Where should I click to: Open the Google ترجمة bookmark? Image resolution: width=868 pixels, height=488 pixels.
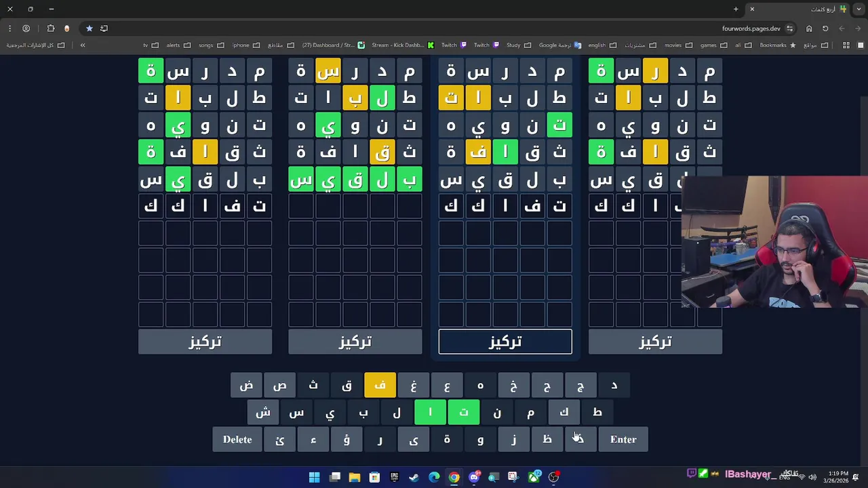coord(560,45)
